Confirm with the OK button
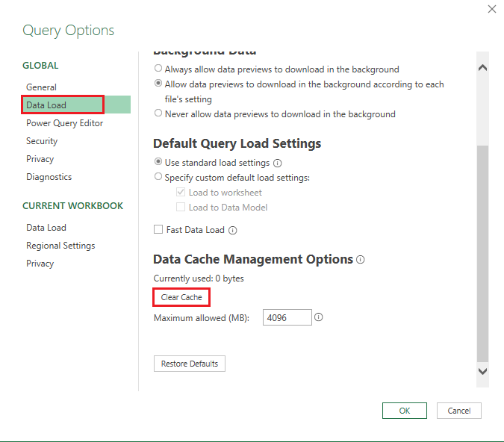Screen dimensions: 504x442 [405, 411]
